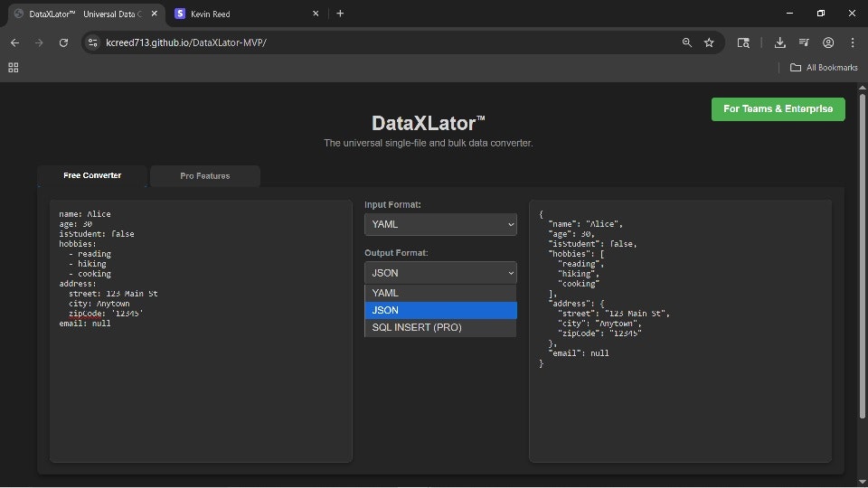Open the Chrome three-dot menu
The image size is (868, 488).
pyautogui.click(x=853, y=42)
